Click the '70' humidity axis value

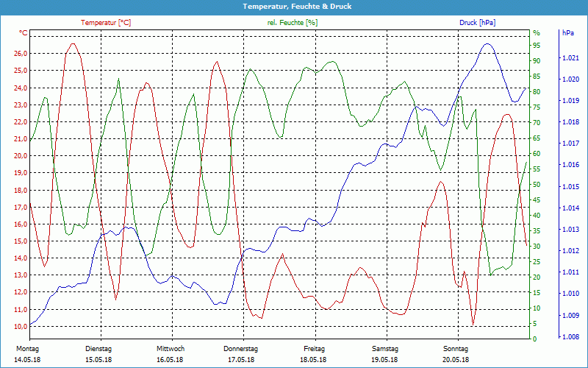[537, 123]
